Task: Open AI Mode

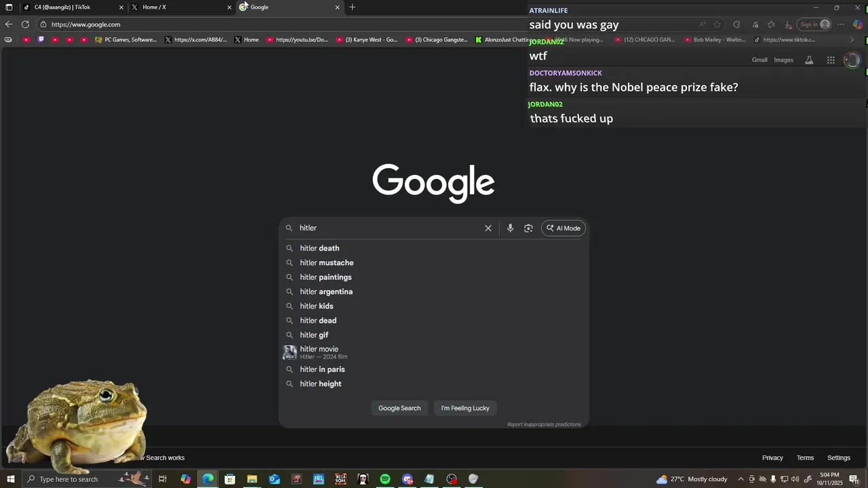Action: (x=564, y=228)
